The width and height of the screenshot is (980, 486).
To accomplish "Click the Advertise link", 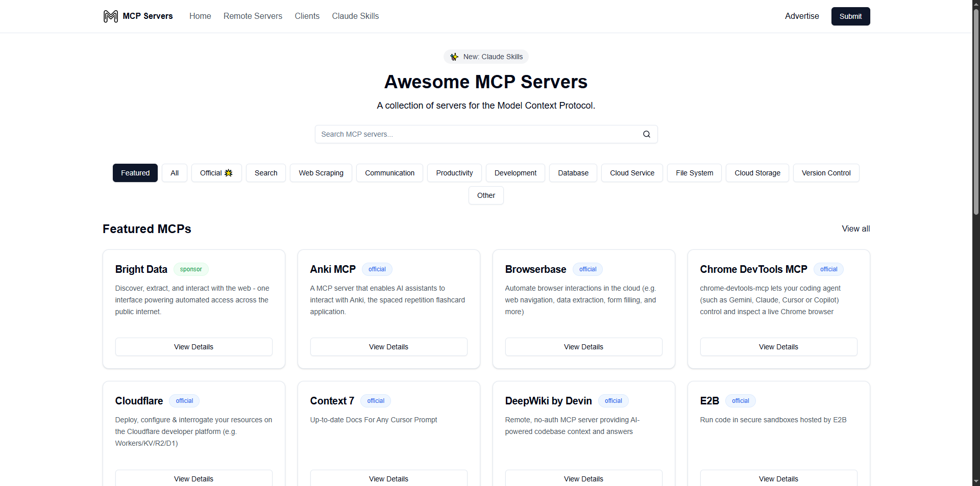I will pos(801,16).
